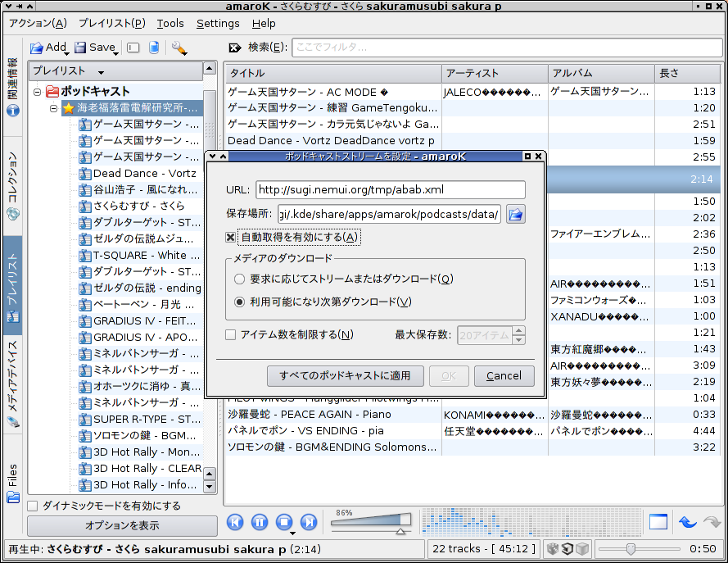Decrease 最大保存数 with spinbox down arrow
The height and width of the screenshot is (563, 728).
tap(519, 340)
